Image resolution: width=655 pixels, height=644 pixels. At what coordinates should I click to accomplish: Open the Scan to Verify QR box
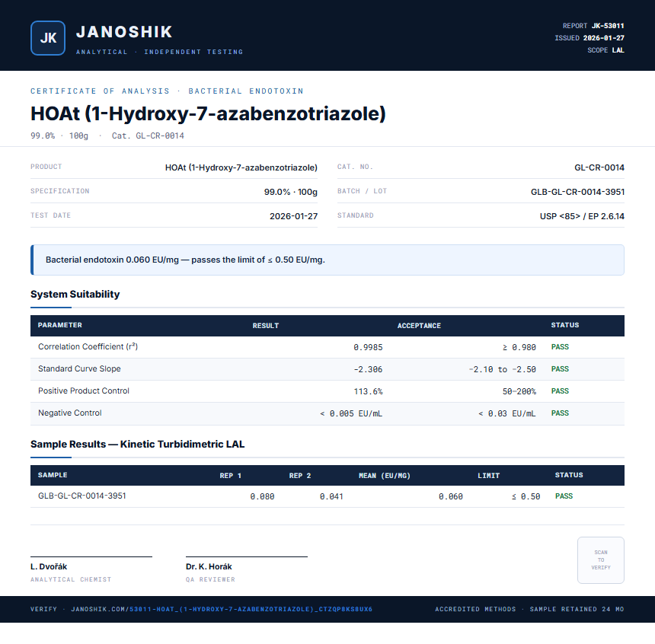point(601,560)
